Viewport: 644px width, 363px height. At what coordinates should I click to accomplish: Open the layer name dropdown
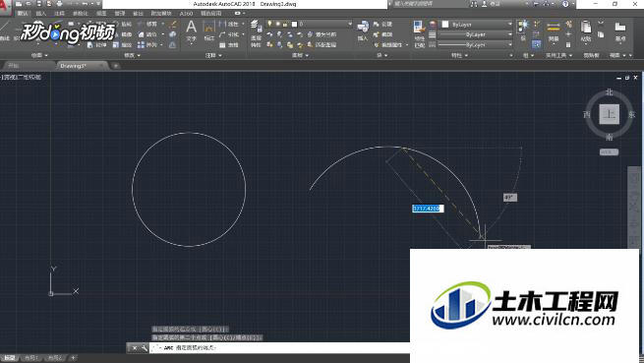click(x=349, y=25)
